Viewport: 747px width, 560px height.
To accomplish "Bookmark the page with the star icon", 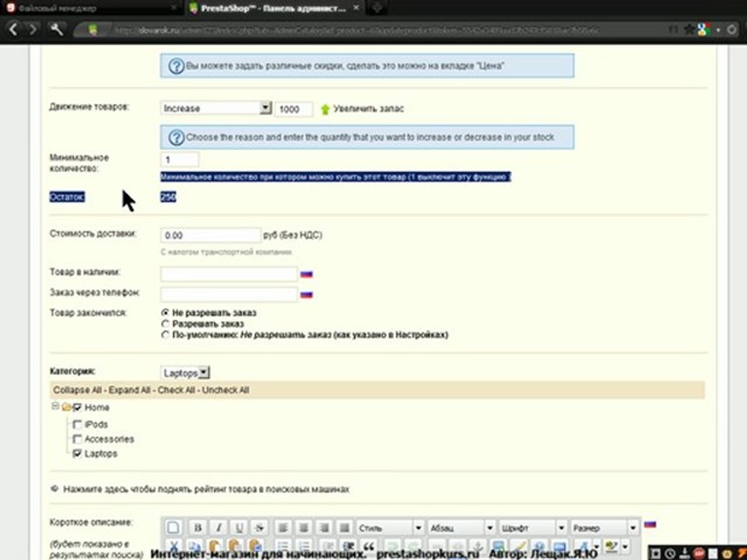I will [689, 30].
